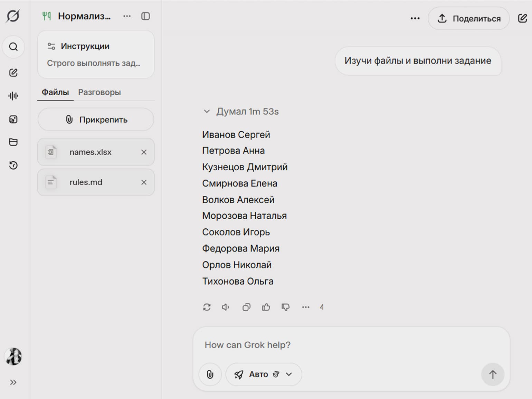Click the Grok logo icon
The width and height of the screenshot is (532, 399).
coord(13,16)
